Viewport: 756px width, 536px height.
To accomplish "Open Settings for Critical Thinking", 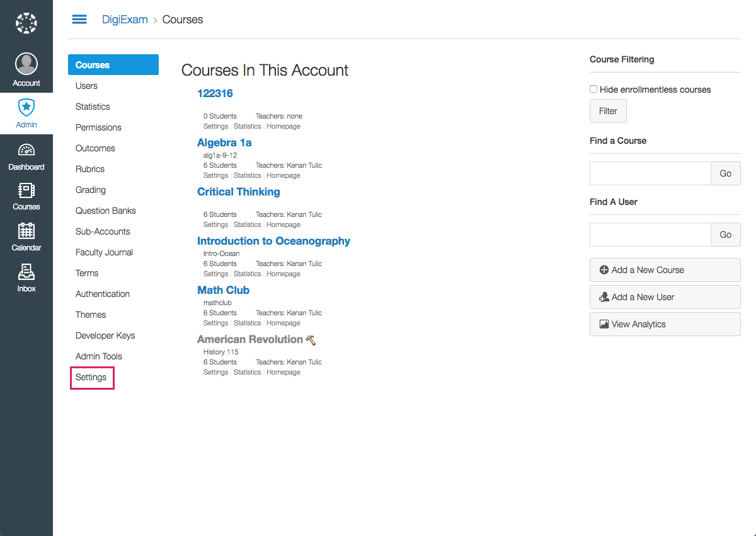I will 215,224.
